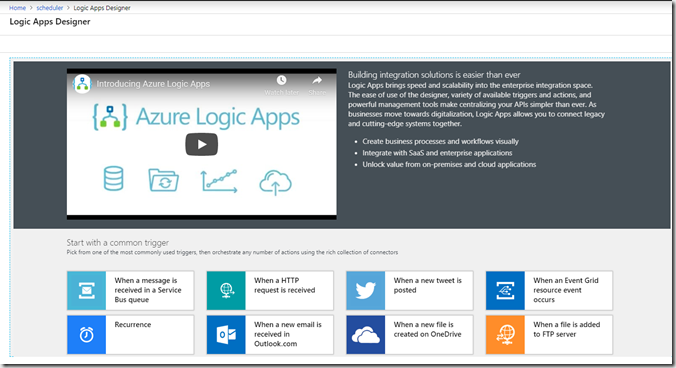The width and height of the screenshot is (676, 368).
Task: Click 'Unlock value from on-premises and cloud applications' bullet
Action: [449, 165]
